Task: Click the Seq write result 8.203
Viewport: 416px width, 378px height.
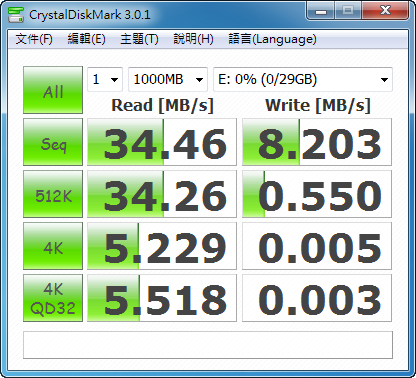Action: [317, 142]
